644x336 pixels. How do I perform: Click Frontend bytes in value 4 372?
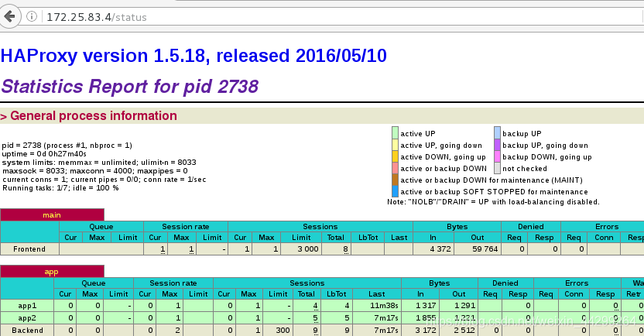coord(440,249)
